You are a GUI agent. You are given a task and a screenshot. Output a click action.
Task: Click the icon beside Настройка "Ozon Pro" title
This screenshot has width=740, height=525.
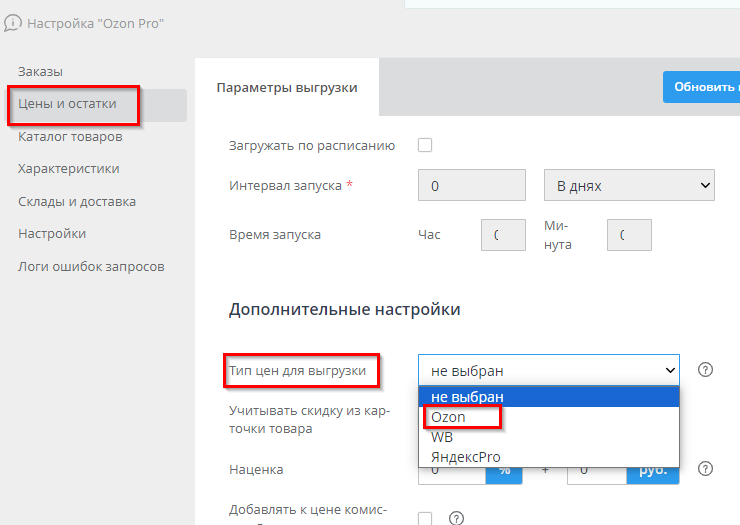12,23
